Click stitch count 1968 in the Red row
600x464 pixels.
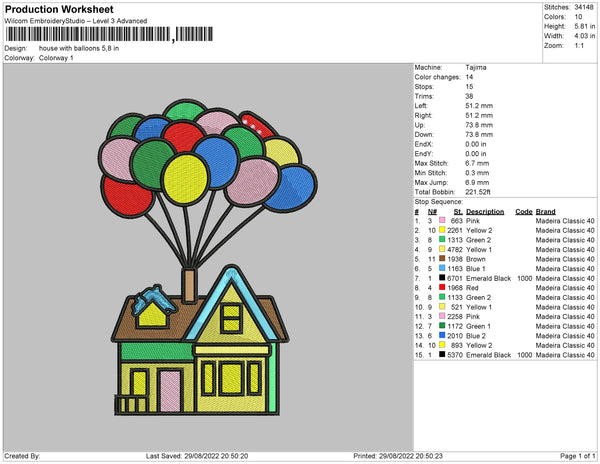click(x=455, y=288)
